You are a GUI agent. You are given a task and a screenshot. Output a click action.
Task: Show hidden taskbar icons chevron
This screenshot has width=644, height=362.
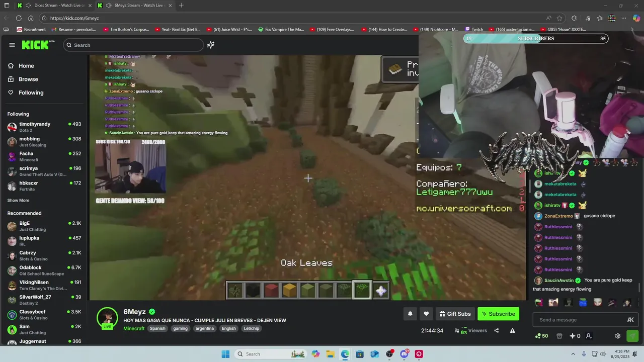click(573, 354)
